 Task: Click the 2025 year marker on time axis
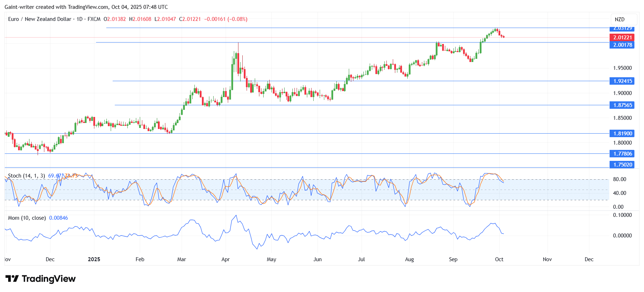pos(94,259)
